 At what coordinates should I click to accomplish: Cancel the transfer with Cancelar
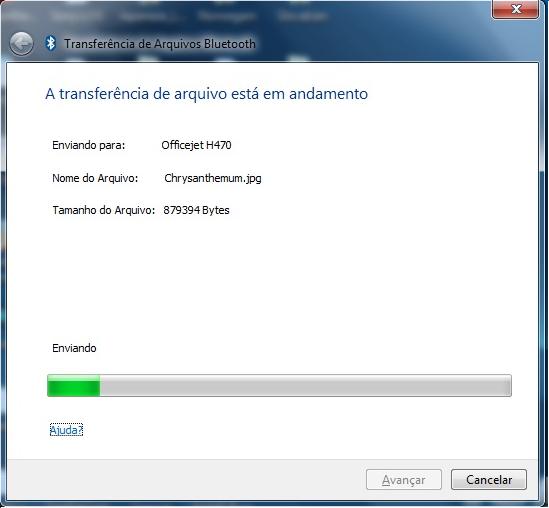[489, 480]
